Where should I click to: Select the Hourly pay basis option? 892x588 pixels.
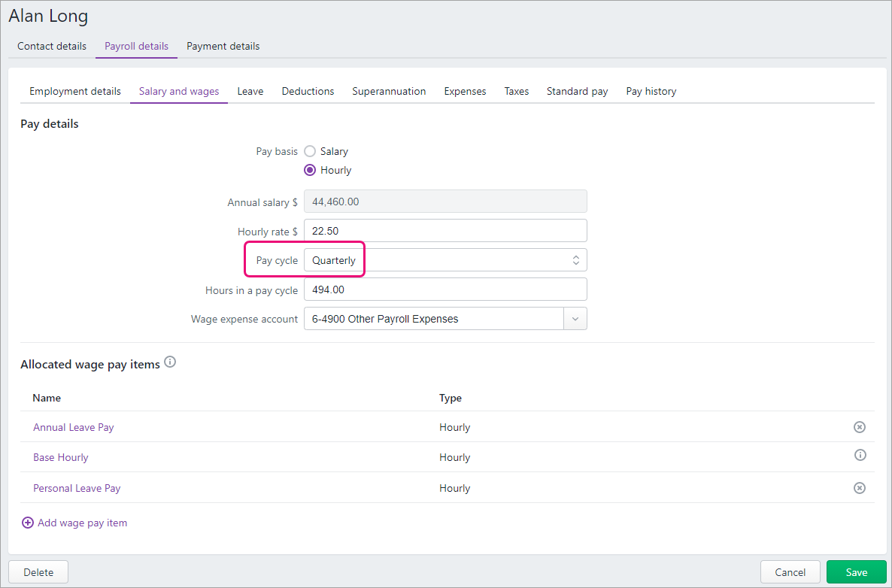[310, 170]
